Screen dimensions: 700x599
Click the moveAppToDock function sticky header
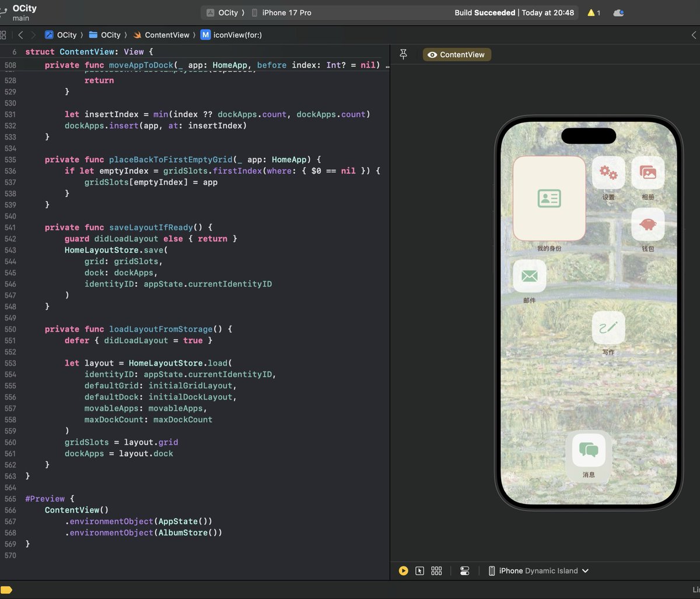217,65
